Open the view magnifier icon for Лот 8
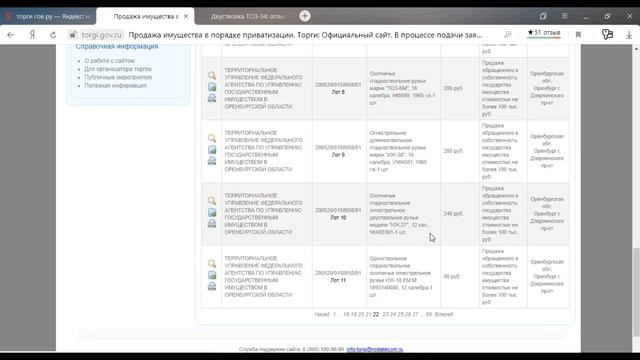The width and height of the screenshot is (640, 360). pos(212,76)
